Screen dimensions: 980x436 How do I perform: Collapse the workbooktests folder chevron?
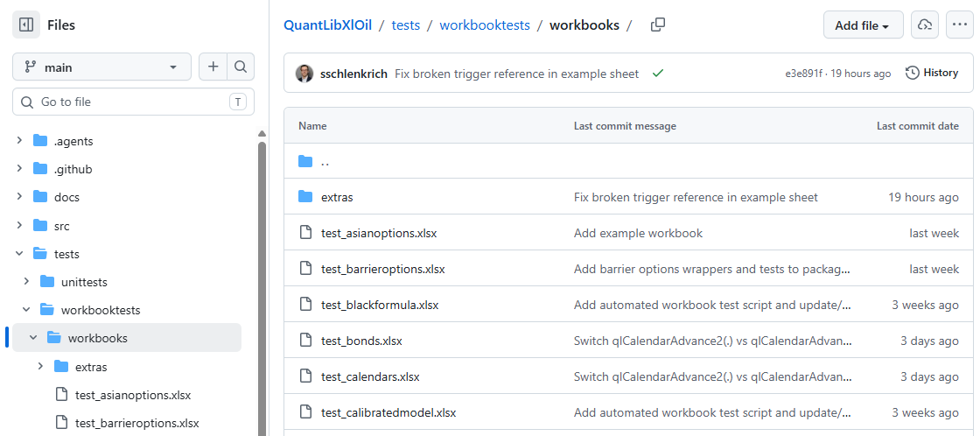click(x=26, y=310)
